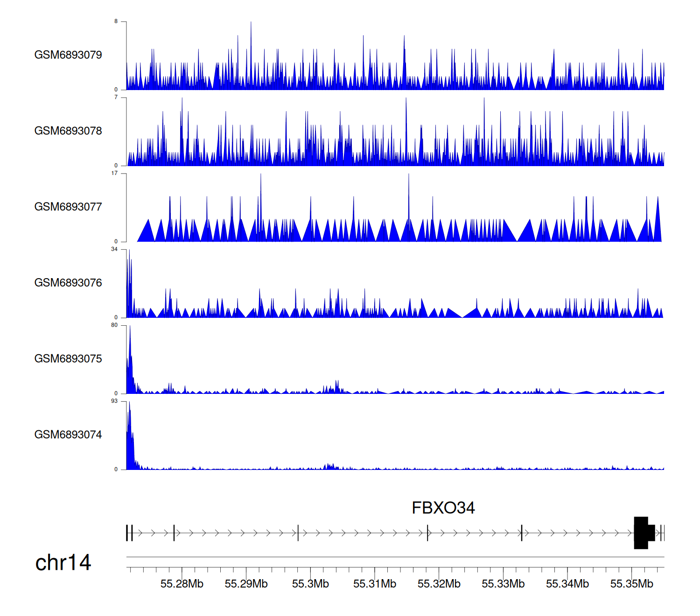700x616 pixels.
Task: Click the GSM6893079 track label
Action: click(68, 55)
